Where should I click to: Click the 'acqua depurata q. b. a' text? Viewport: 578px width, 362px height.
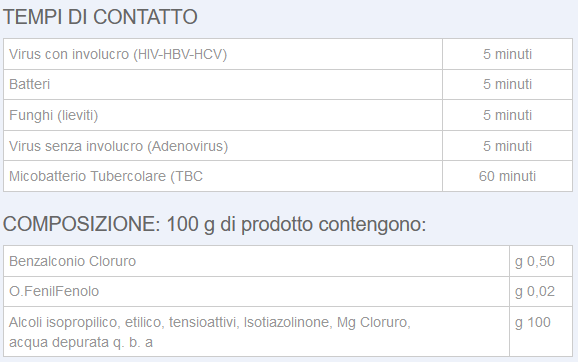81,342
